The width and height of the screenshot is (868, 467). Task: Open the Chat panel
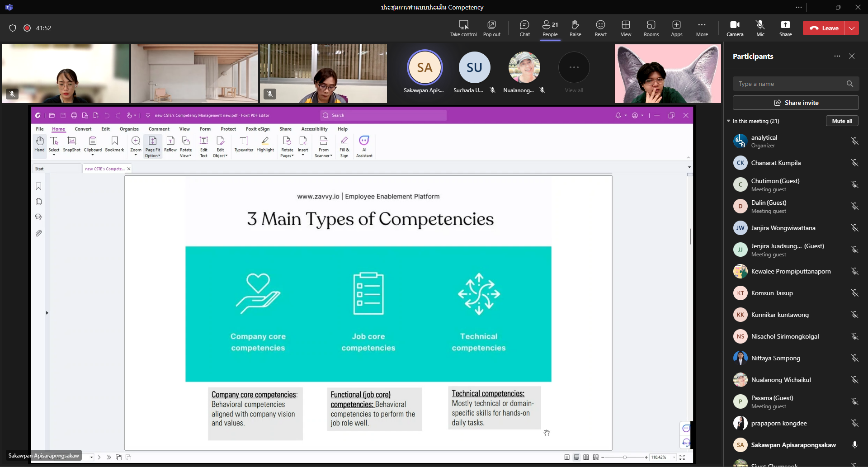point(524,28)
